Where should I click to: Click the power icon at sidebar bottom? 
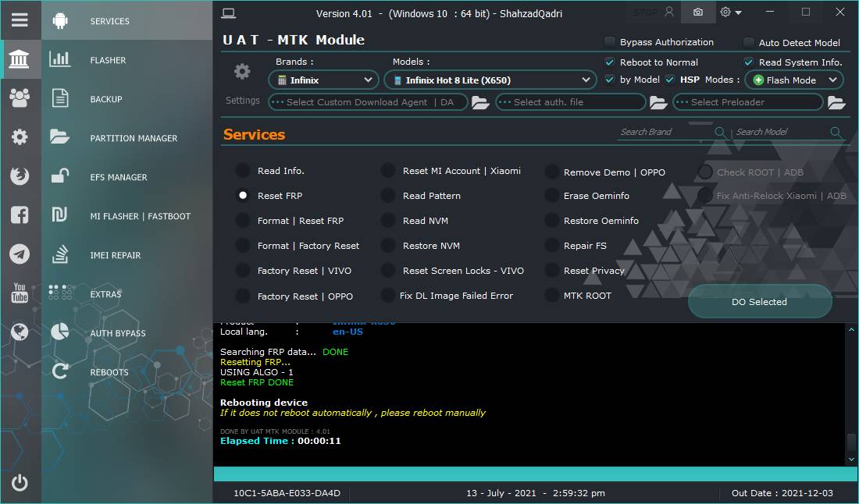(x=20, y=483)
